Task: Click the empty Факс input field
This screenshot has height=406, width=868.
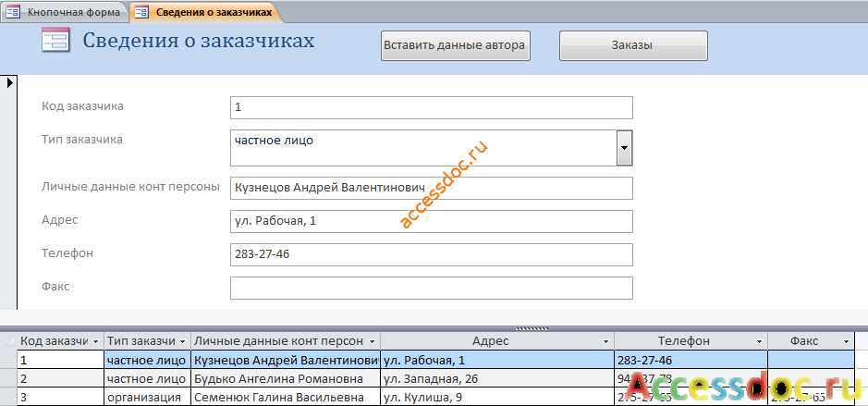Action: tap(432, 288)
